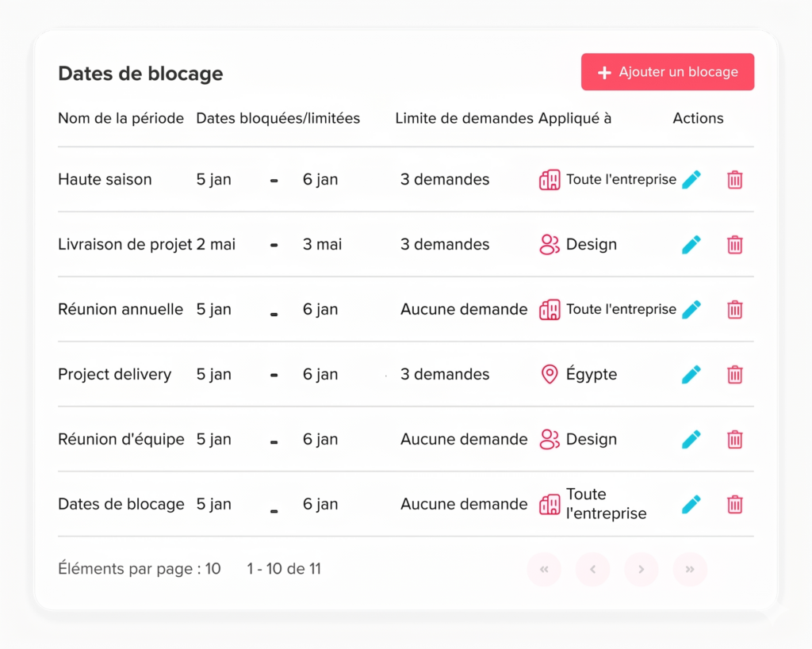
Task: Click company icon in Dates de blocage row
Action: 550,504
